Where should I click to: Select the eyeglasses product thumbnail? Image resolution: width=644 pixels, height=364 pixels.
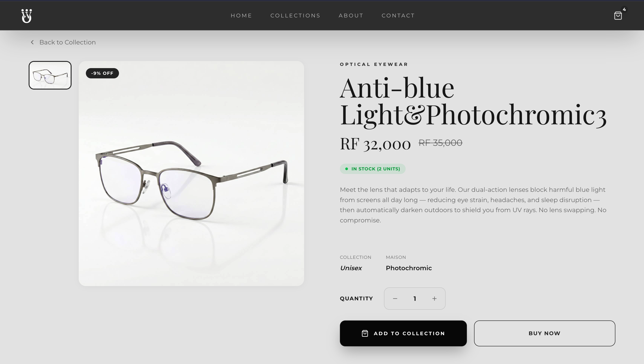click(50, 75)
